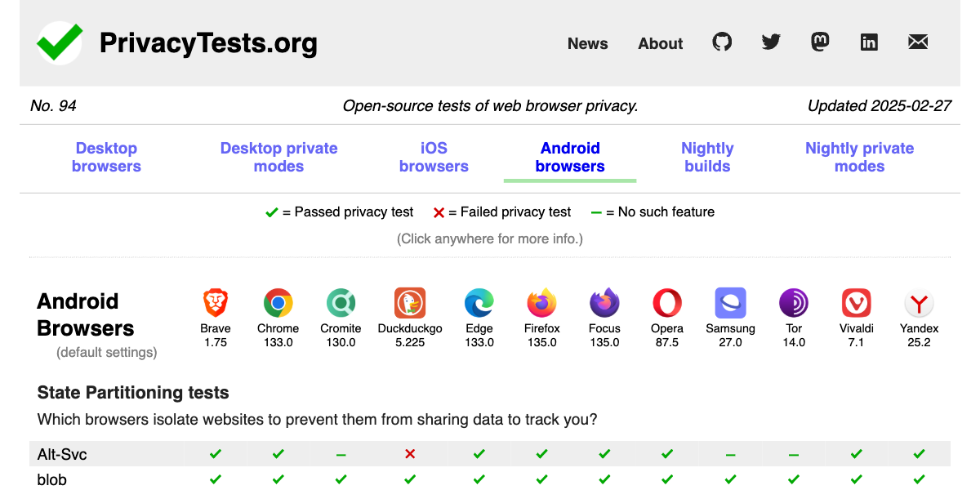Click Vivaldi's checkmark in Alt-Svc row
This screenshot has height=490, width=980.
tap(856, 453)
